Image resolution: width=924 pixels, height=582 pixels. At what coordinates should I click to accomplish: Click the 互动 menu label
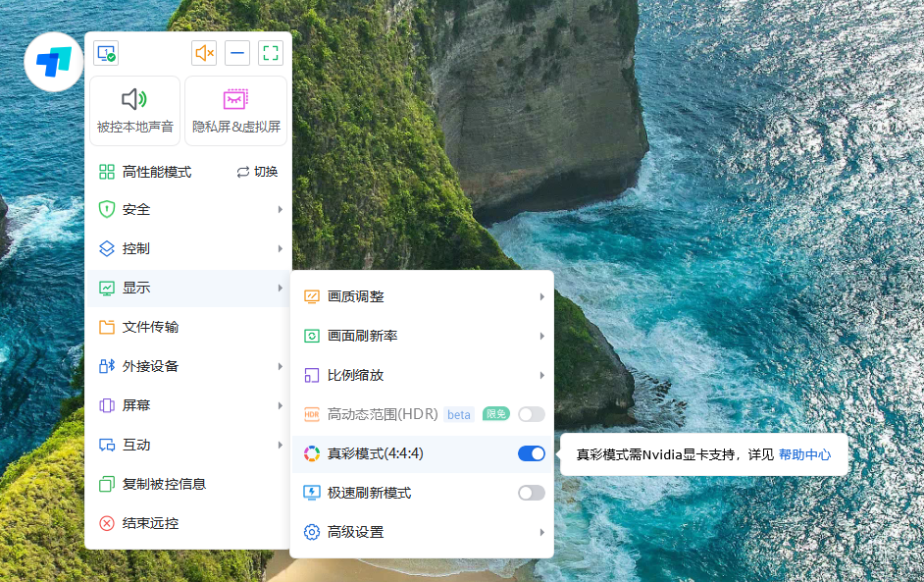(136, 445)
